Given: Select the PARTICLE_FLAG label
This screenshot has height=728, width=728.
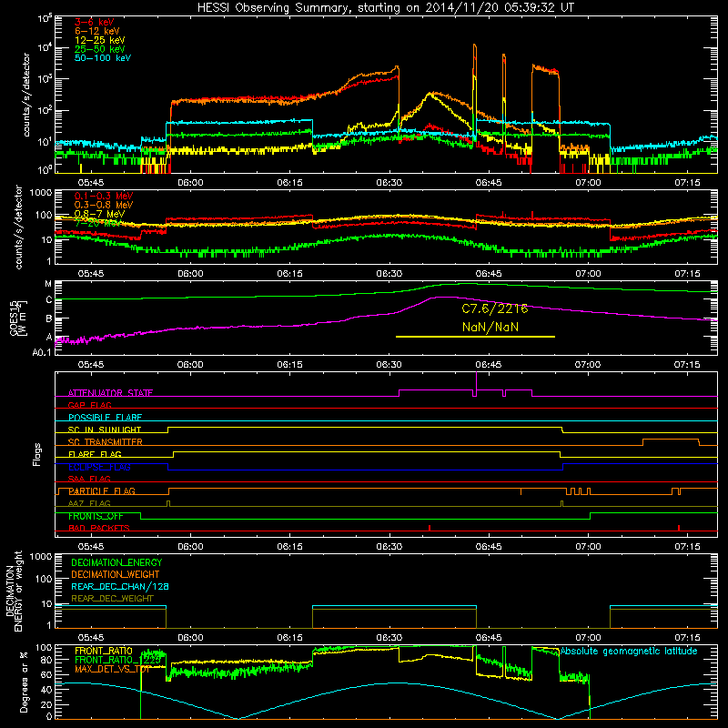Looking at the screenshot, I should (102, 490).
